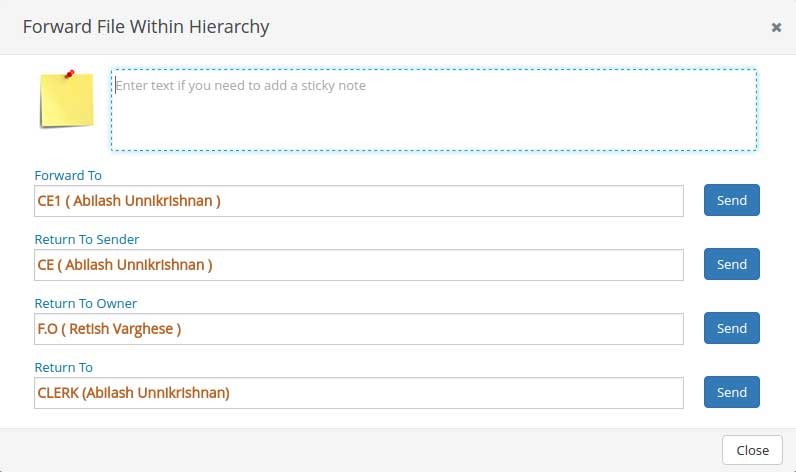The image size is (796, 472).
Task: Dismiss dialog with the X icon
Action: tap(776, 28)
